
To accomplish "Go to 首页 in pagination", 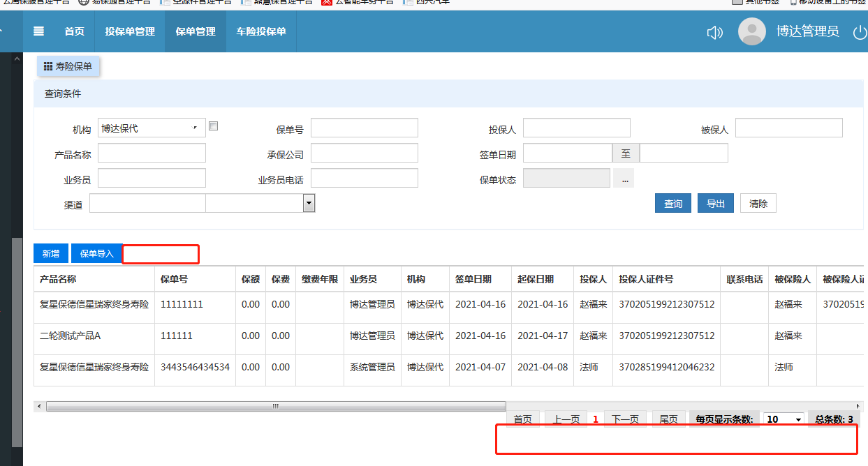I will click(523, 419).
